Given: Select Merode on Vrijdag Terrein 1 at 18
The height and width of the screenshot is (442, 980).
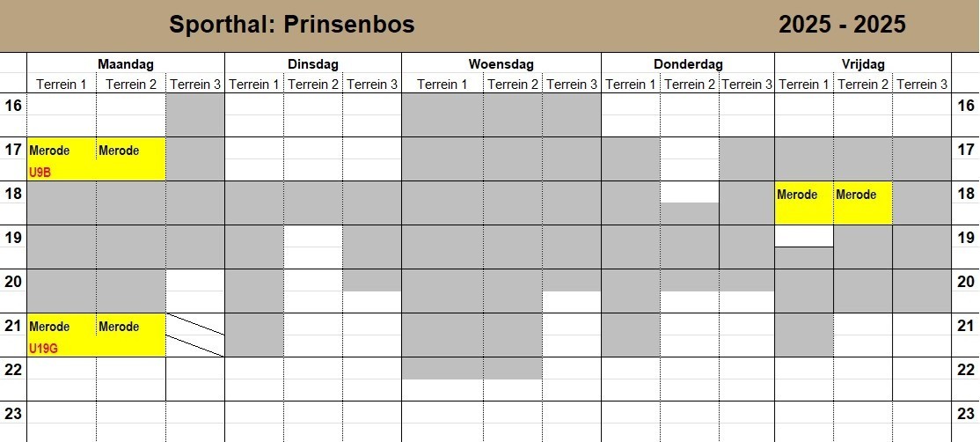Looking at the screenshot, I should tap(797, 195).
